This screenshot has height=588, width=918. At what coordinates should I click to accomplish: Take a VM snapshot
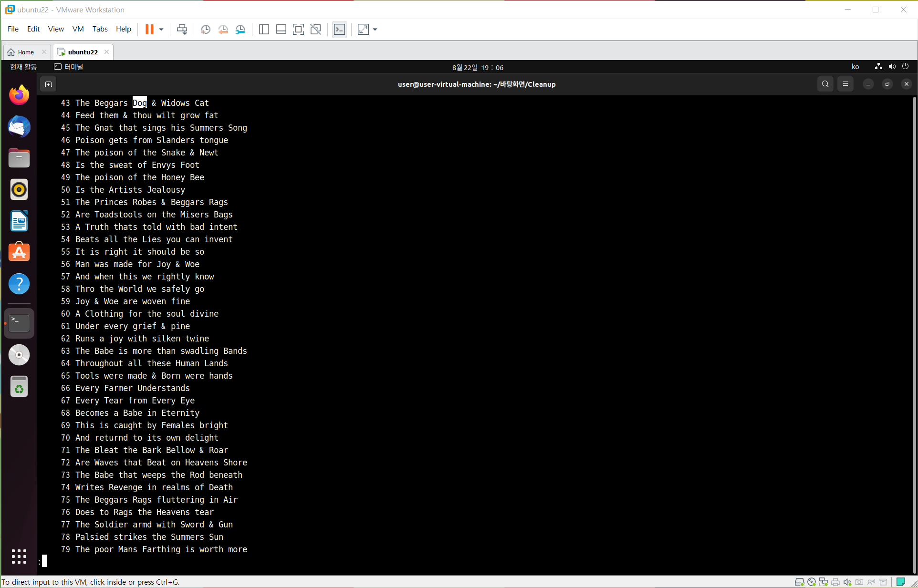(206, 30)
